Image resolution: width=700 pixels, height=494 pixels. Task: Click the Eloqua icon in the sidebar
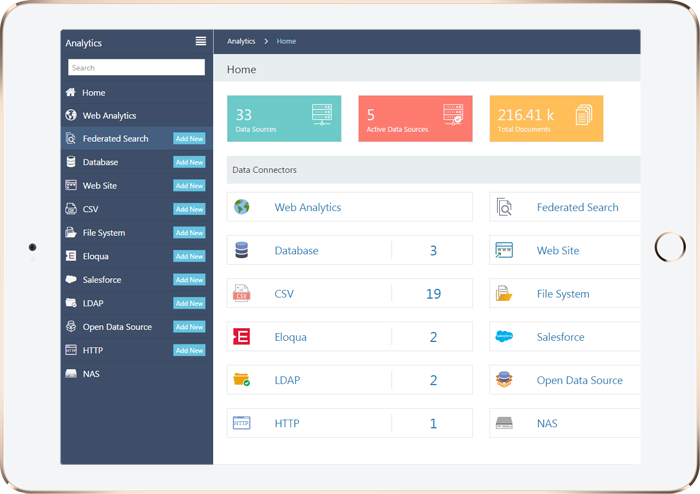[71, 256]
